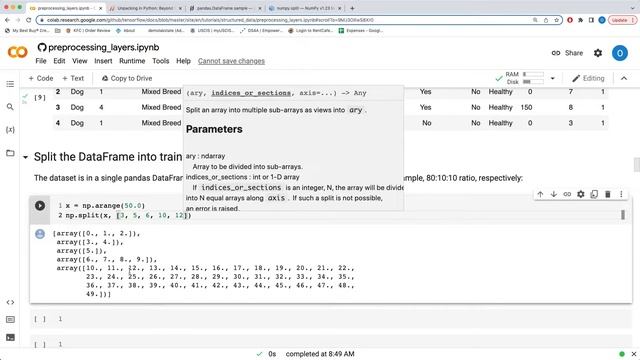This screenshot has height=360, width=640.
Task: Close the bottom status bar
Action: coord(633,354)
